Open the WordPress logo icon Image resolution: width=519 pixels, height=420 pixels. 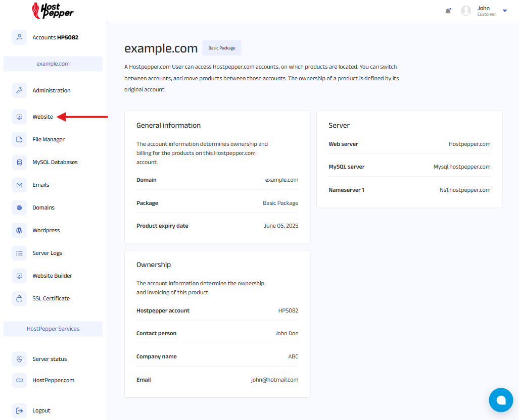click(19, 230)
